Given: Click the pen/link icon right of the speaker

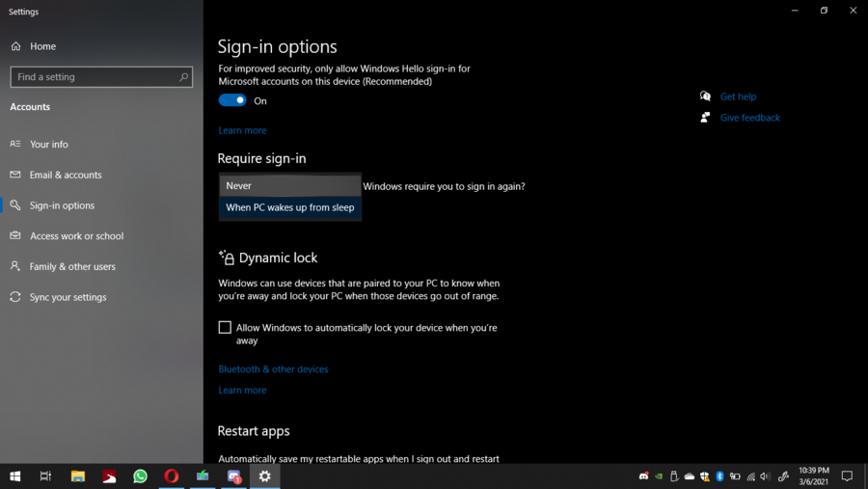Looking at the screenshot, I should 783,476.
